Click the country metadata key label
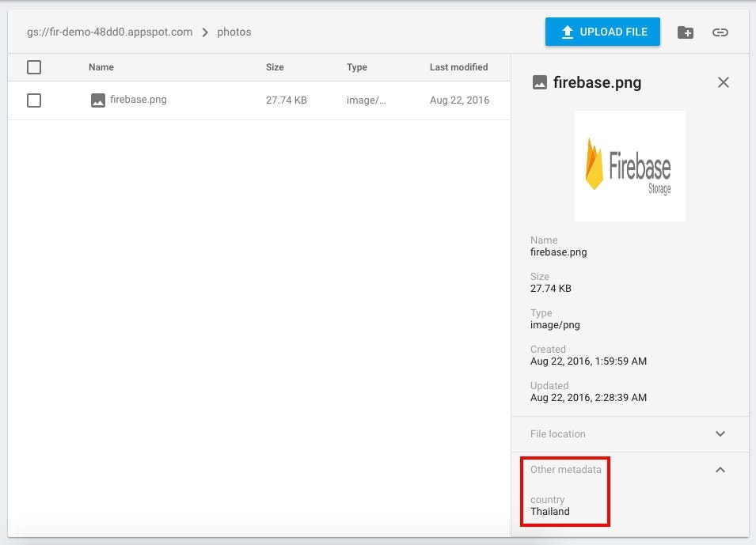Viewport: 756px width, 545px height. (547, 500)
